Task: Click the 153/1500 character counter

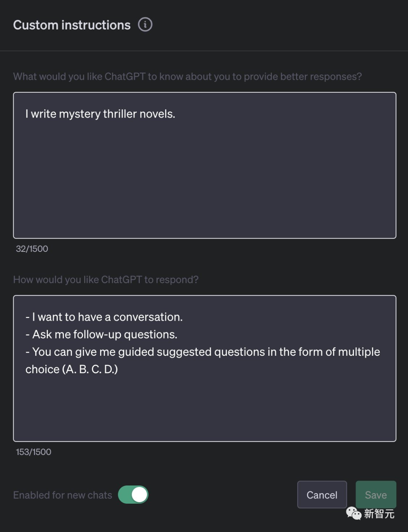Action: [x=34, y=452]
